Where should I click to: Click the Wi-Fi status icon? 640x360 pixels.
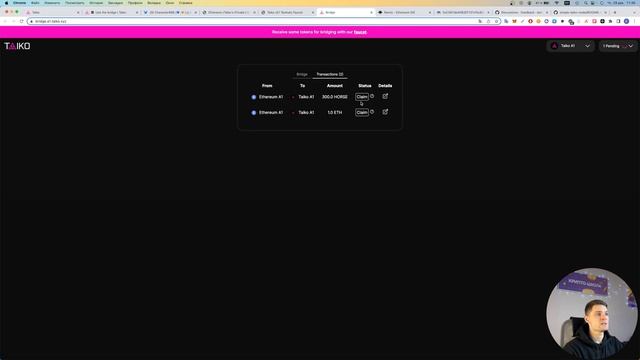[557, 3]
